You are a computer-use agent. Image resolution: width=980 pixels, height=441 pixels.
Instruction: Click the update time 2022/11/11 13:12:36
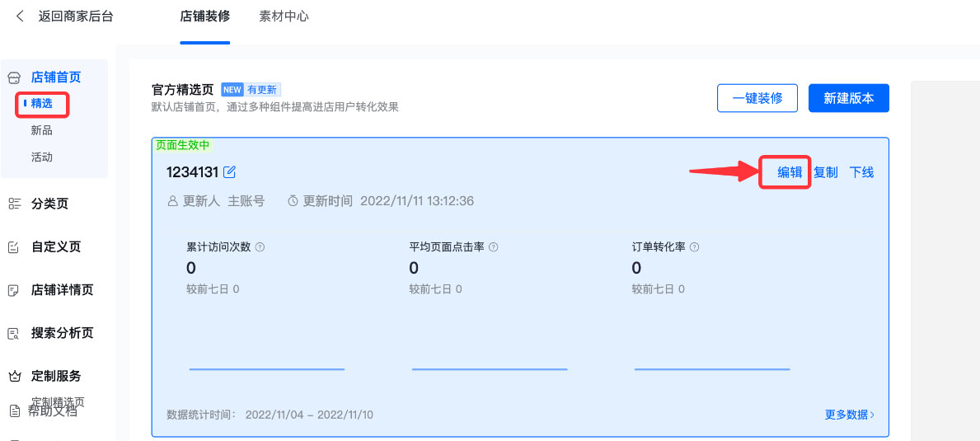[x=417, y=201]
